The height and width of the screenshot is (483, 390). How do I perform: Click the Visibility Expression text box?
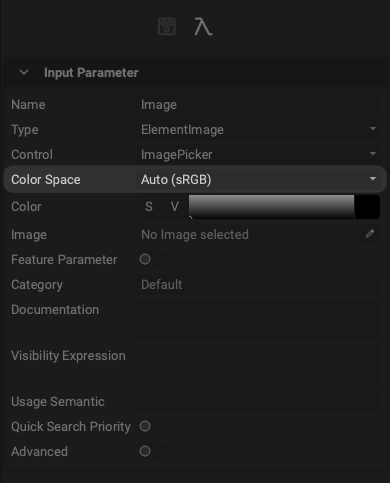(258, 366)
